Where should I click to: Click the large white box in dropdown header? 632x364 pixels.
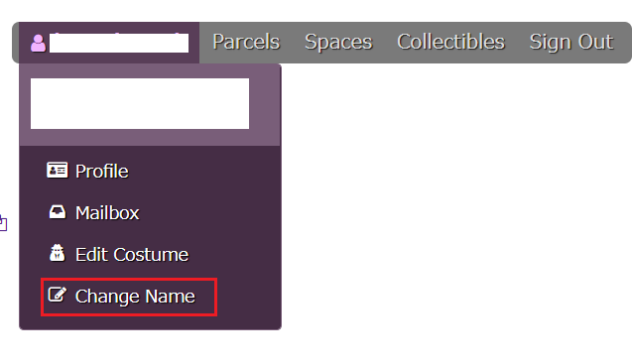[x=140, y=103]
